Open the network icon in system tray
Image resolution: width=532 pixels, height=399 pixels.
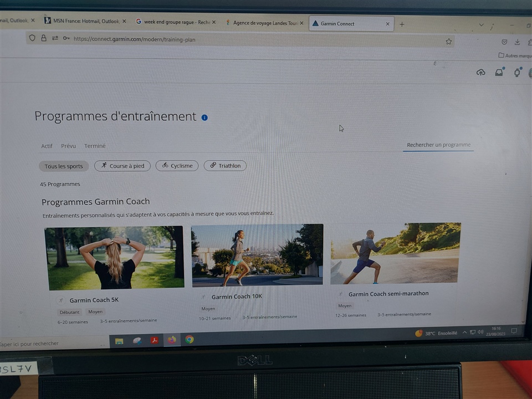point(473,332)
